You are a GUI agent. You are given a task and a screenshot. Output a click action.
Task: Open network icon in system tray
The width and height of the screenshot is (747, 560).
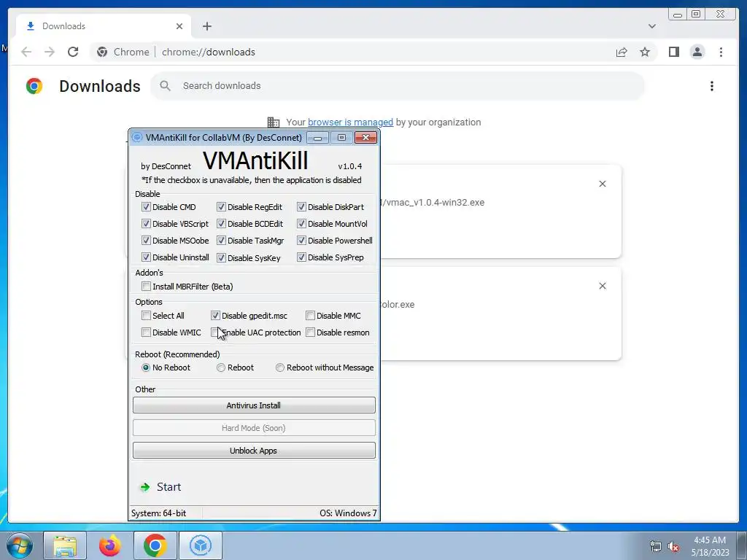(x=656, y=546)
